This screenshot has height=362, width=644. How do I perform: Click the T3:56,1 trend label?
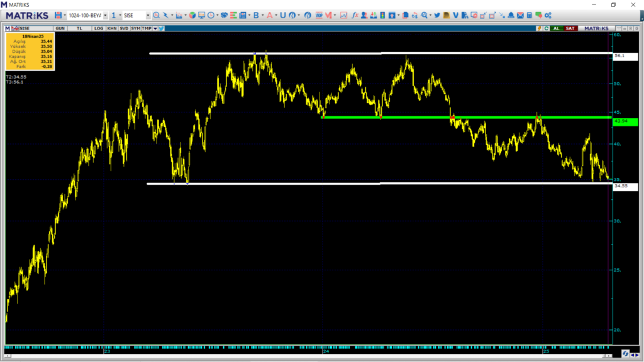pyautogui.click(x=15, y=82)
